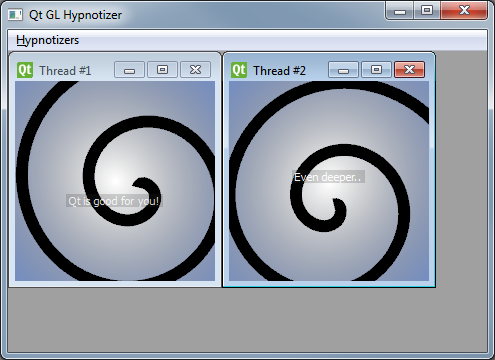Minimize the Thread #1 subwindow
The height and width of the screenshot is (360, 495).
pyautogui.click(x=129, y=70)
